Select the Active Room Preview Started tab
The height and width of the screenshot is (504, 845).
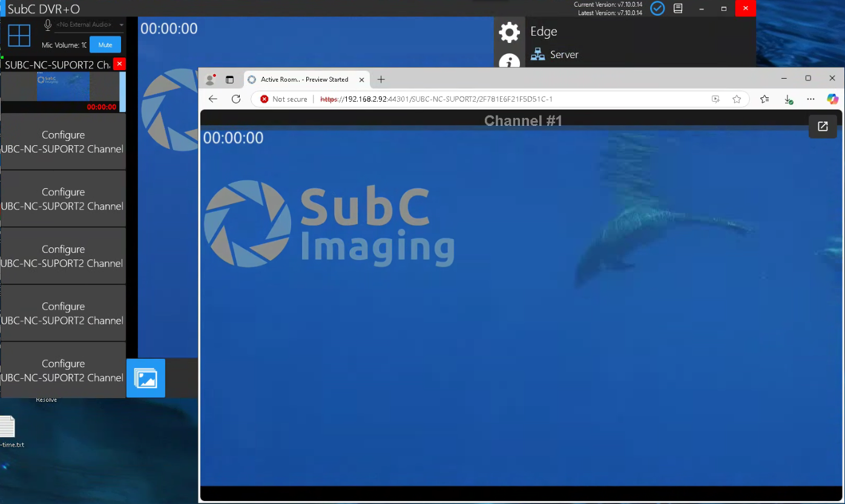304,79
